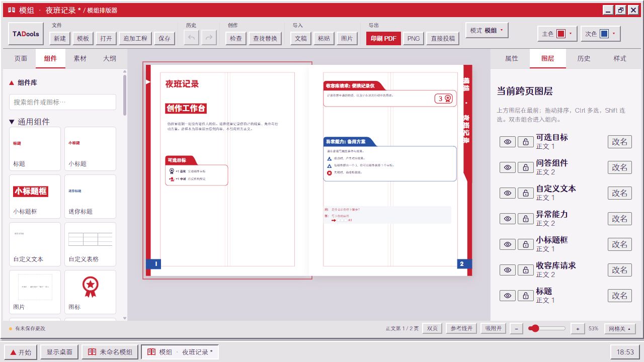Lock the 标题 layer
The width and height of the screenshot is (644, 362).
(x=526, y=296)
